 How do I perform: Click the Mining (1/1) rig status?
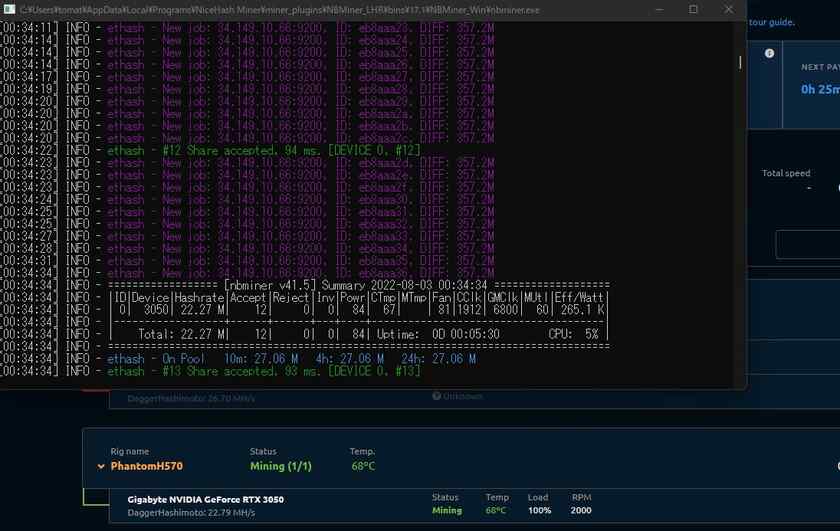(281, 466)
